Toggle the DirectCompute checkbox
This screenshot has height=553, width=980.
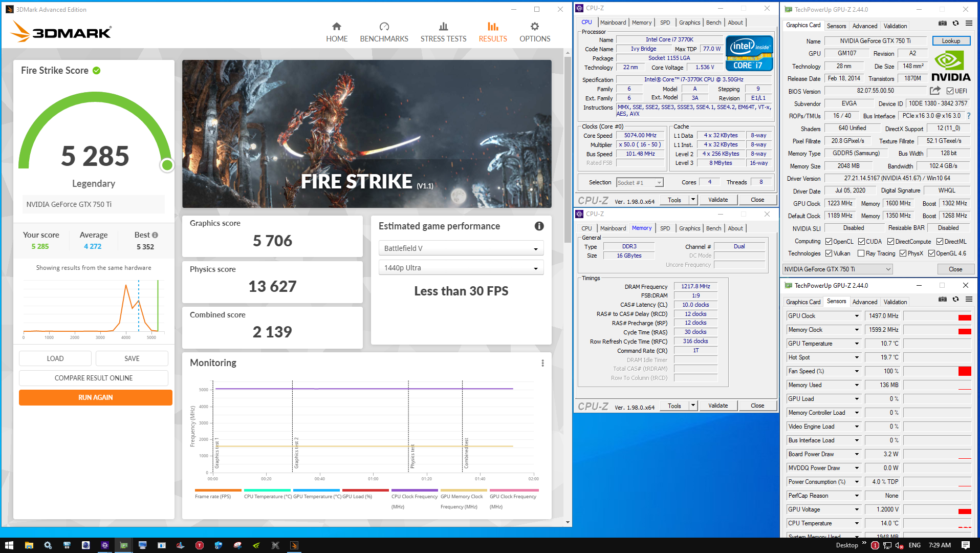click(890, 242)
